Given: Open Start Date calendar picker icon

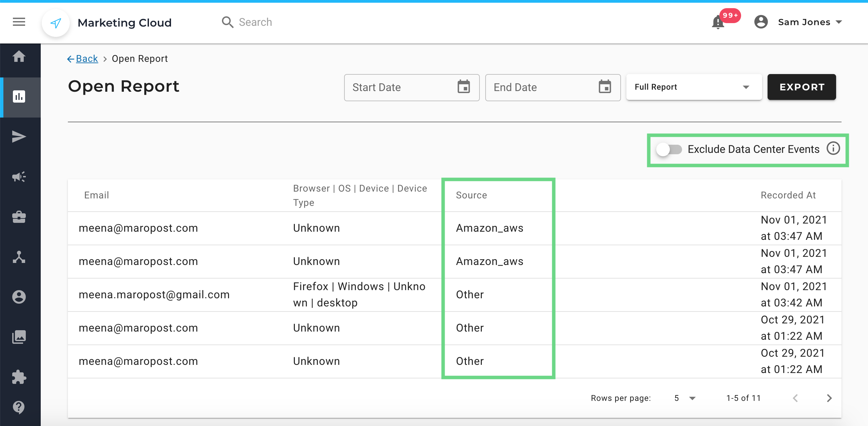Looking at the screenshot, I should click(x=464, y=87).
